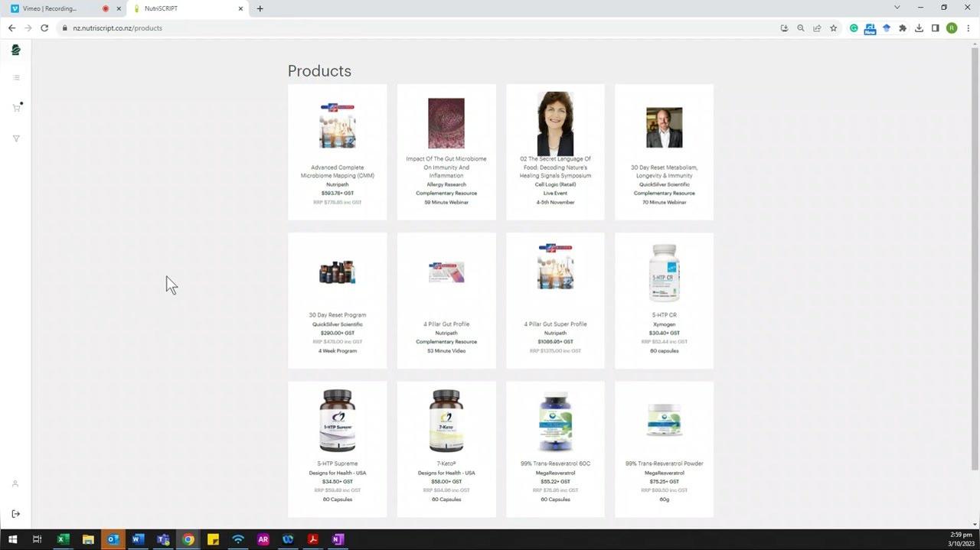This screenshot has height=550, width=980.
Task: Click the 5-HTP CR product title
Action: (x=664, y=315)
